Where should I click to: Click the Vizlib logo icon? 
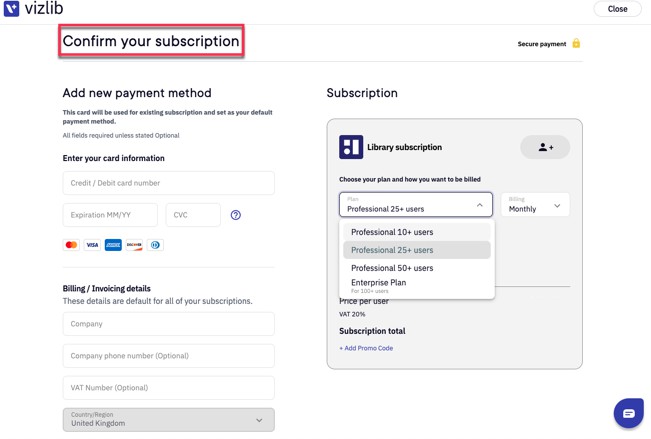coord(11,9)
